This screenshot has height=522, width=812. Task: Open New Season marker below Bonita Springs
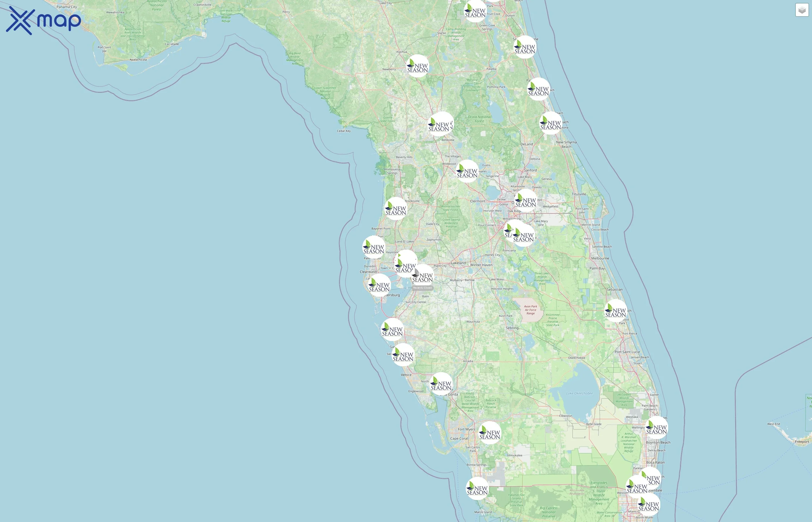(x=477, y=488)
